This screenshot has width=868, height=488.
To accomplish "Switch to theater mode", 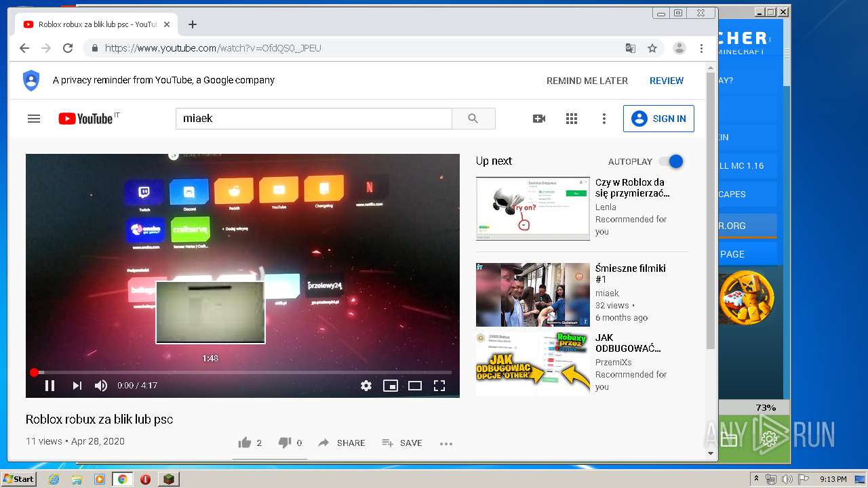I will 415,386.
